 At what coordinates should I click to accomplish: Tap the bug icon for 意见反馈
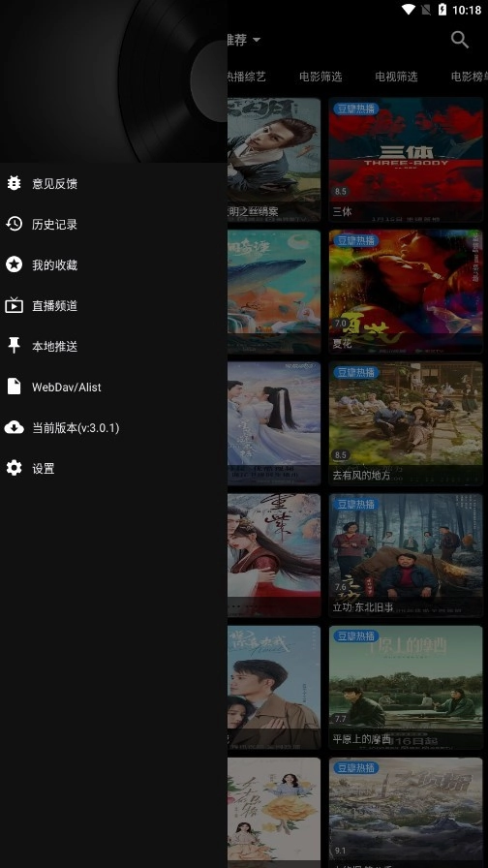(14, 183)
